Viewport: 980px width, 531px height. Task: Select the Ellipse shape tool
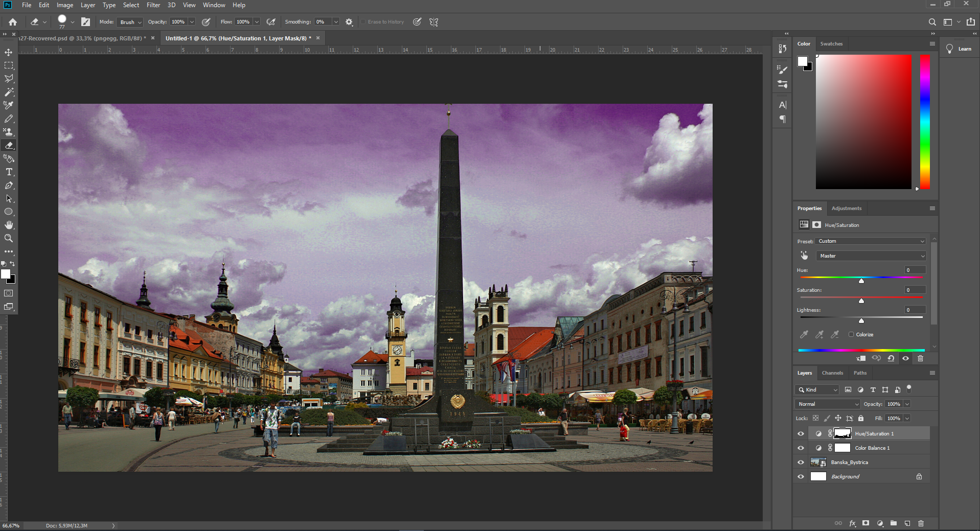9,212
